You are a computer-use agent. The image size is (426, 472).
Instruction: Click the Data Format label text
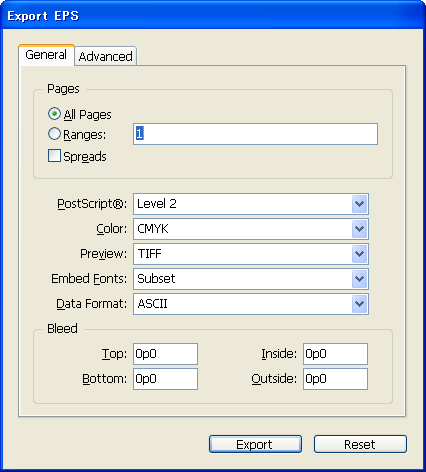pos(91,304)
